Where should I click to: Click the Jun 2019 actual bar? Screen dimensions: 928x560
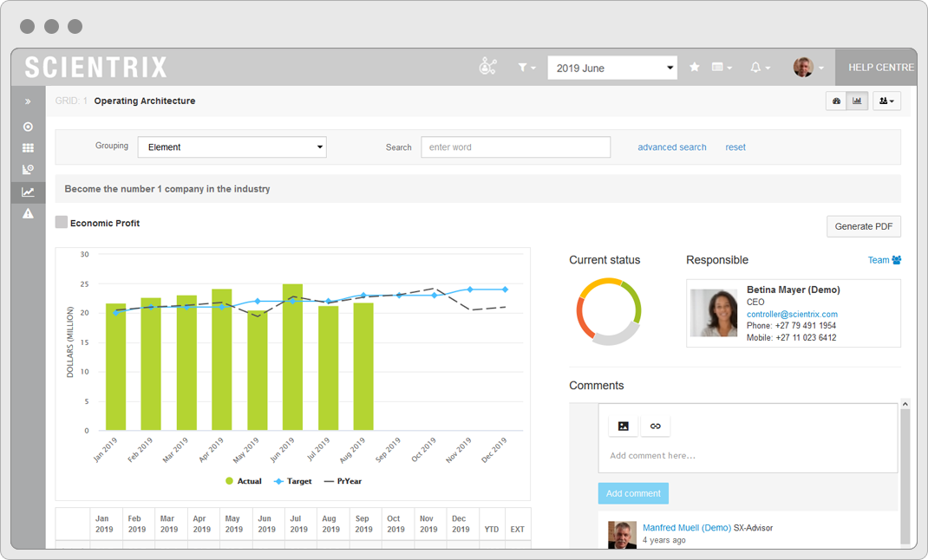(292, 357)
